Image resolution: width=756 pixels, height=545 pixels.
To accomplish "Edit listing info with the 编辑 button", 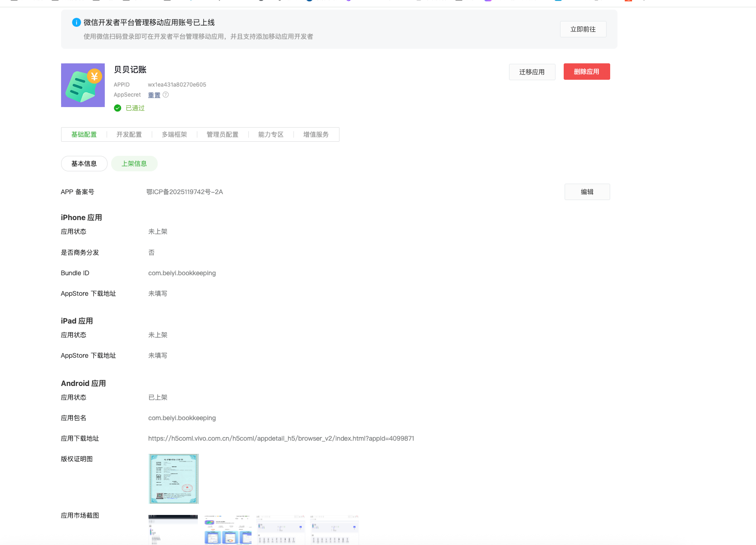I will click(x=587, y=192).
